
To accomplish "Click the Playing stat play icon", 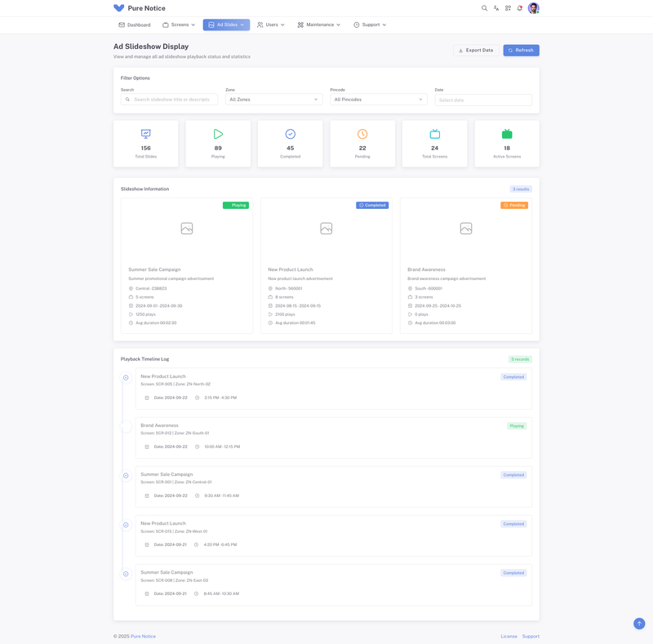I will point(218,134).
